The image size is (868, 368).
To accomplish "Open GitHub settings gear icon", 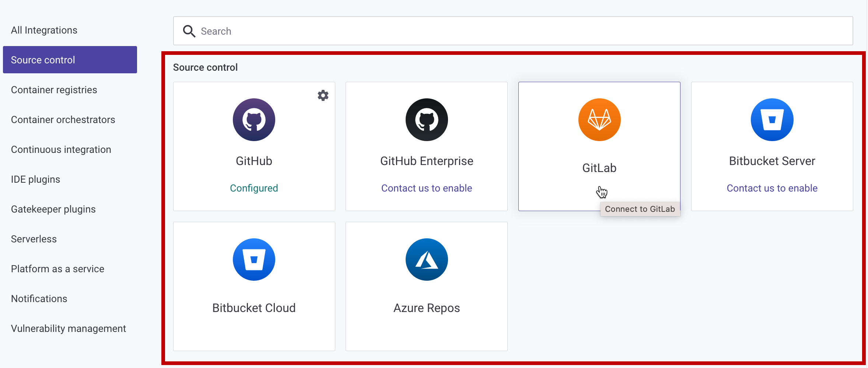I will pos(323,95).
